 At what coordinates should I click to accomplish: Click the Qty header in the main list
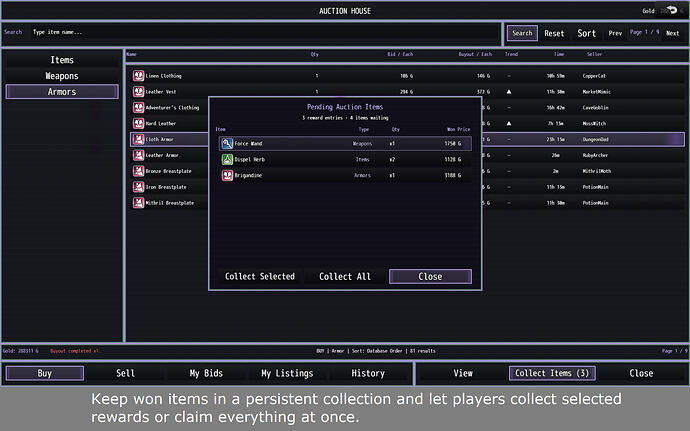click(315, 54)
